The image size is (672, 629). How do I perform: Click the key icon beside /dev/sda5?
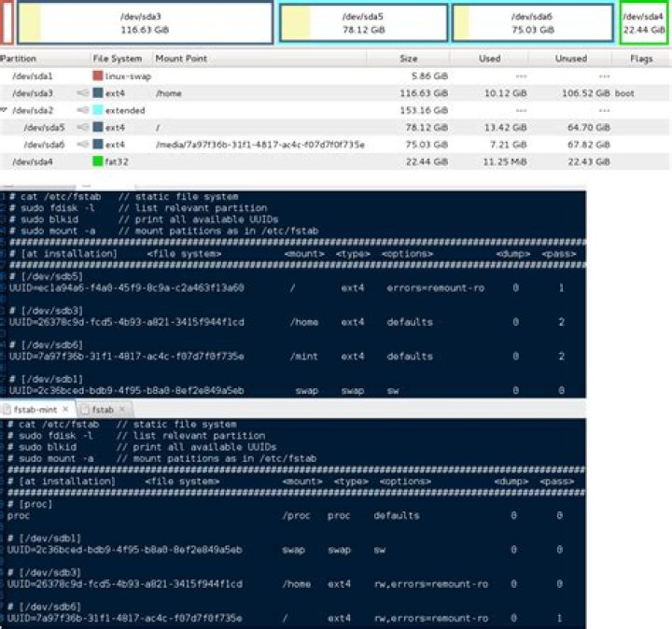83,127
